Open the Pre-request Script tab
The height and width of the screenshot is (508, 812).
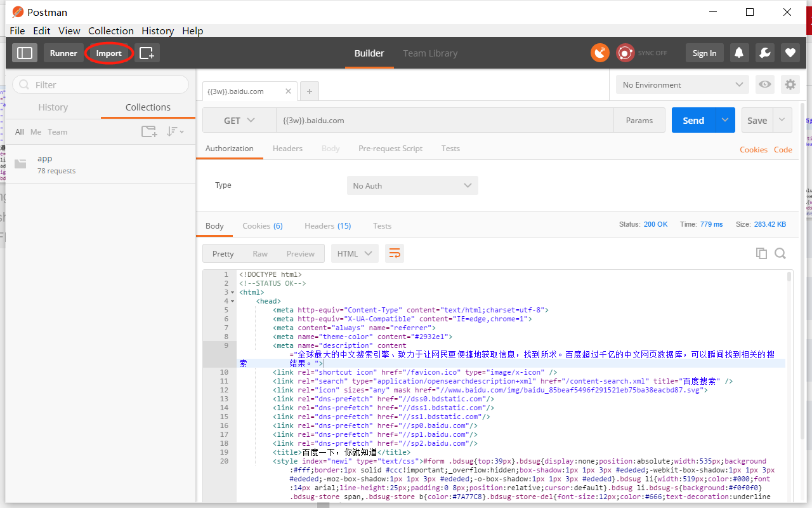click(x=390, y=148)
